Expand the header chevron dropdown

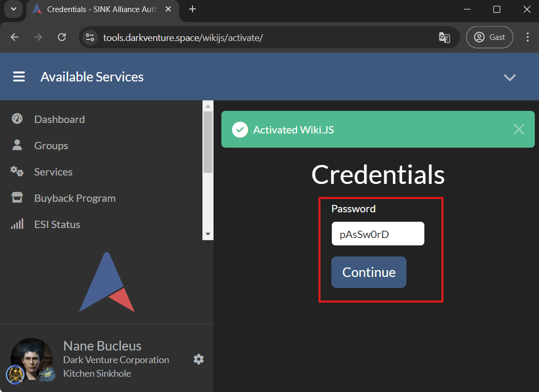point(509,77)
